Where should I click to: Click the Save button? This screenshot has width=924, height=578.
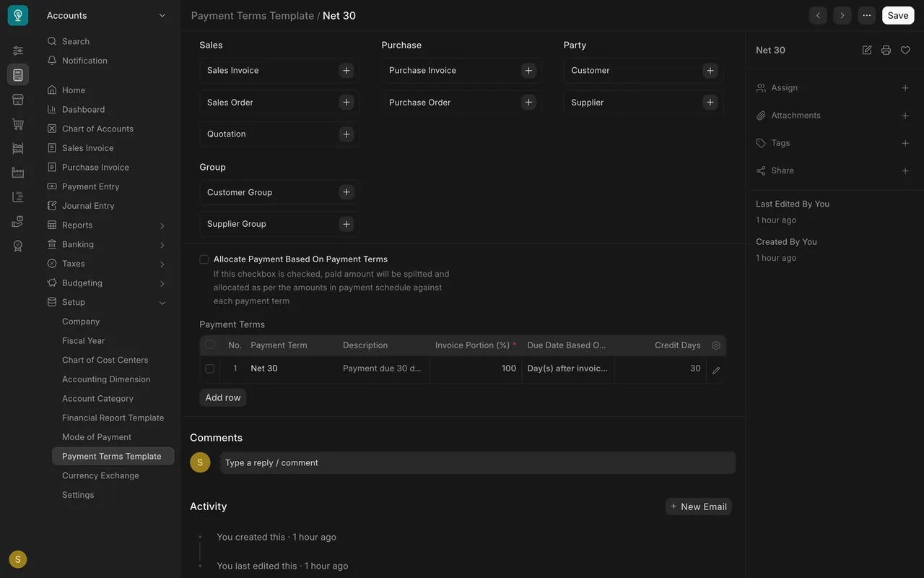tap(898, 15)
